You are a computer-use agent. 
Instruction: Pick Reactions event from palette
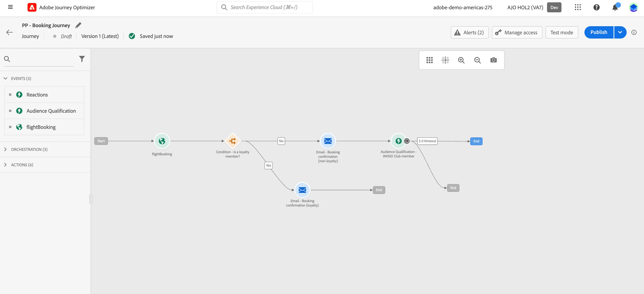click(x=44, y=95)
